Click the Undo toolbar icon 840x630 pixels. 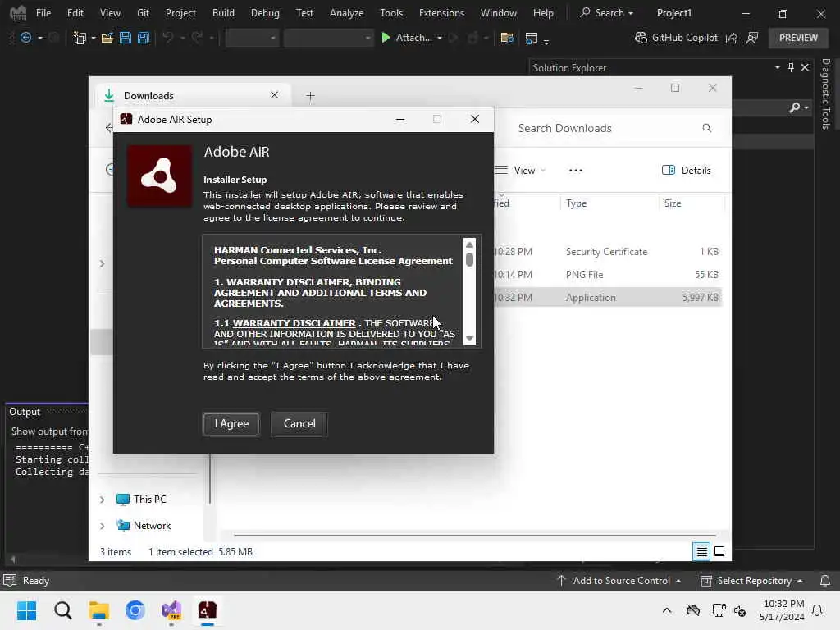coord(168,38)
